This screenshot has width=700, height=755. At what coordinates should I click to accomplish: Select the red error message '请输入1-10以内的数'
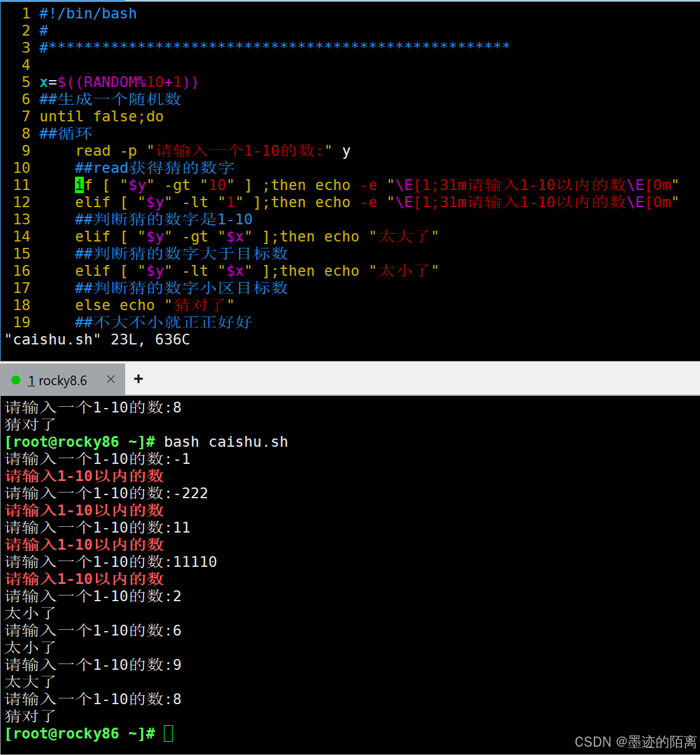[84, 475]
